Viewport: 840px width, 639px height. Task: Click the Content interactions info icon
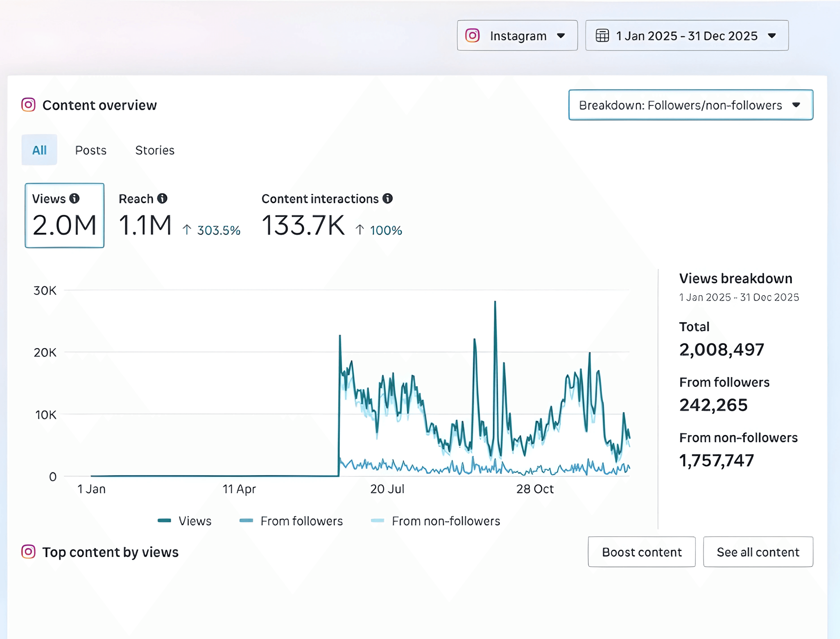pos(388,198)
